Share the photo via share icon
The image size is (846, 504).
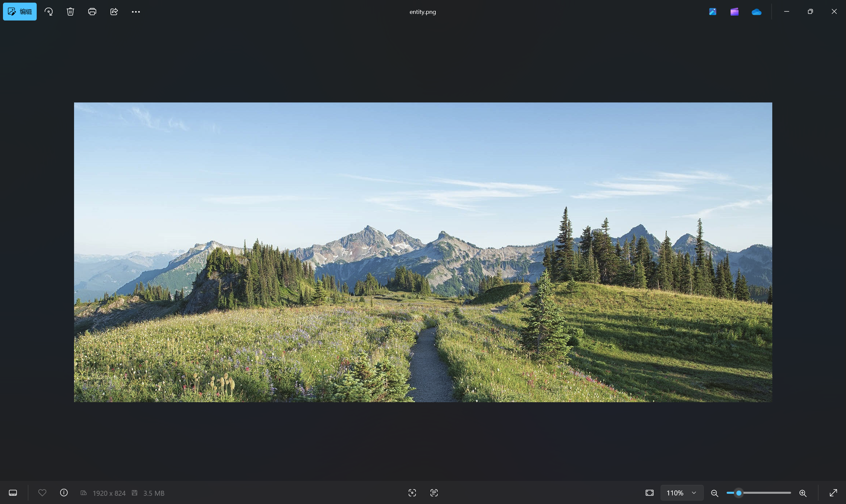tap(114, 12)
